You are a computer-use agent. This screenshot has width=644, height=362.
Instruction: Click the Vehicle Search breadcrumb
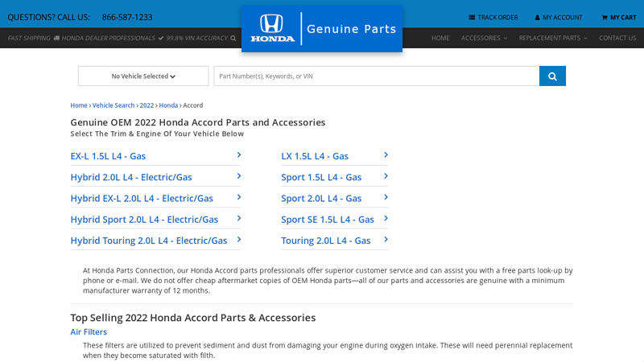pyautogui.click(x=114, y=105)
